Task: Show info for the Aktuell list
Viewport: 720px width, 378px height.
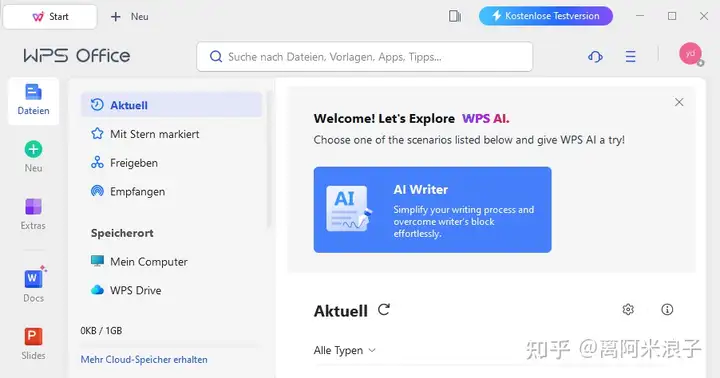Action: pos(667,310)
